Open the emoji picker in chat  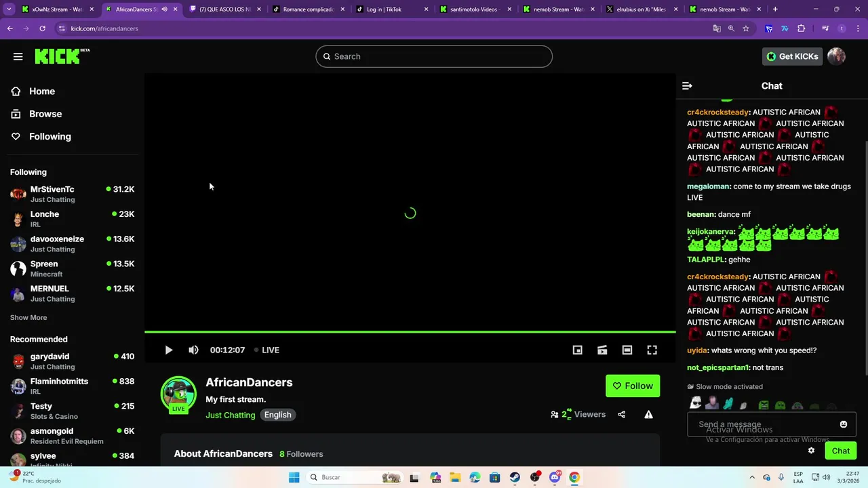coord(844,424)
